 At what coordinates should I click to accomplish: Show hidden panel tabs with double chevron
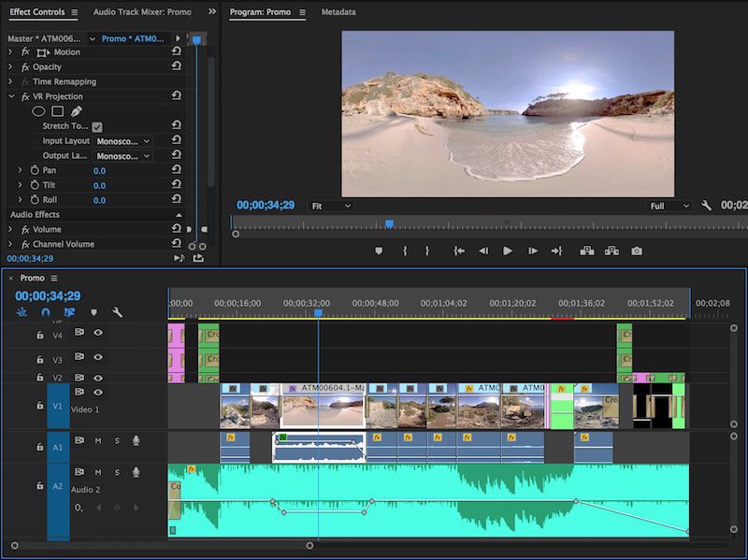coord(212,11)
